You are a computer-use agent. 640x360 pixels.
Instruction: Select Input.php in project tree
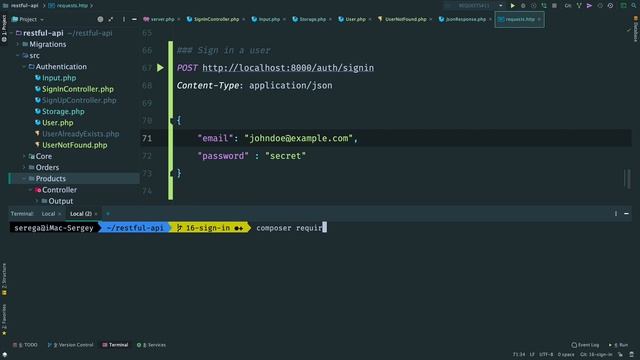click(x=59, y=78)
